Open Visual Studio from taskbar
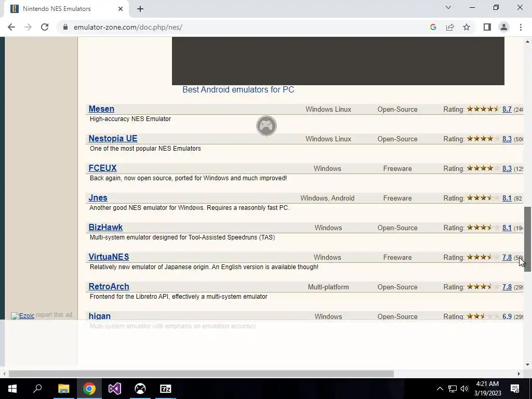Image resolution: width=532 pixels, height=399 pixels. click(x=115, y=389)
